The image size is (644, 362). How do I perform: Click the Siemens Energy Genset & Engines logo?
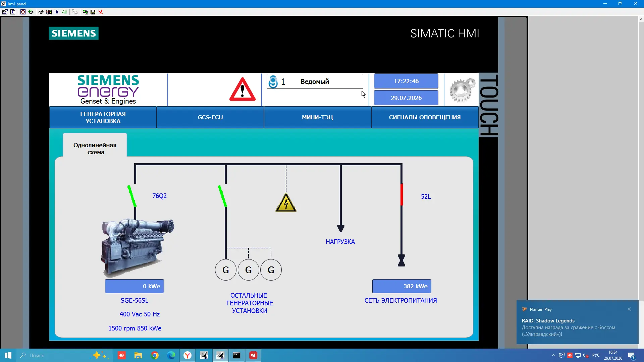pyautogui.click(x=108, y=89)
